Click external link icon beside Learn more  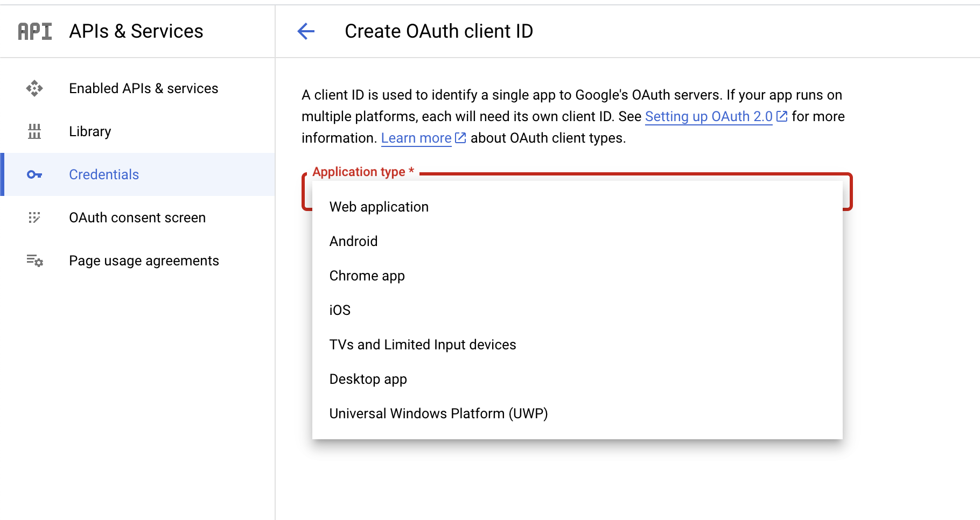(460, 138)
